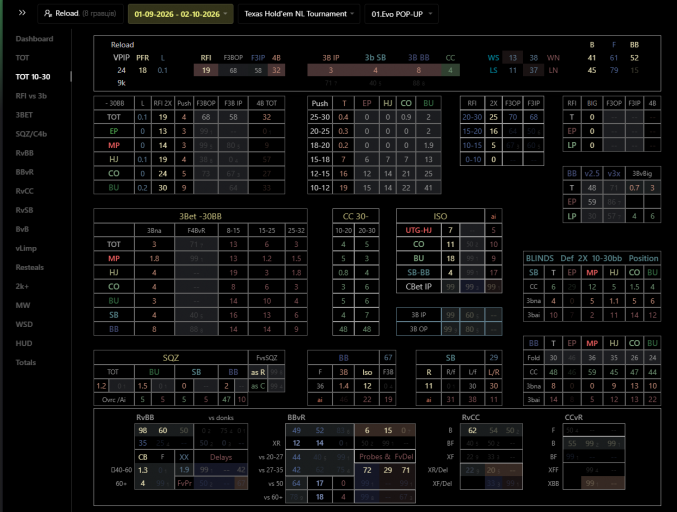This screenshot has width=677, height=512.
Task: Click the XBB row label in CCvR
Action: (x=553, y=483)
